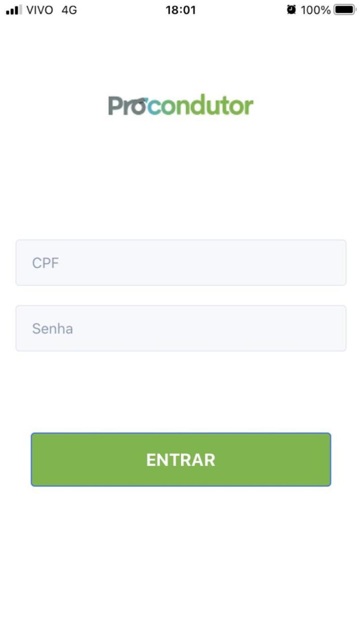This screenshot has height=644, width=362.
Task: Tap the 100% battery percentage text
Action: tap(316, 10)
